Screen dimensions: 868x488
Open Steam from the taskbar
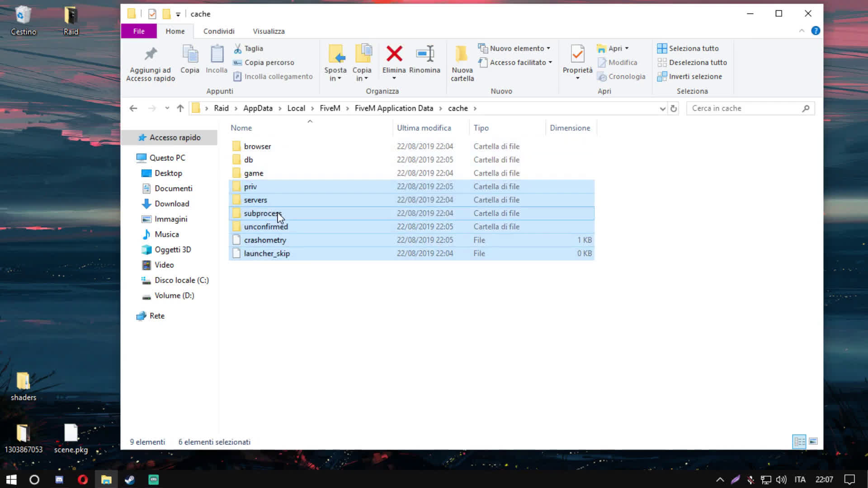130,480
